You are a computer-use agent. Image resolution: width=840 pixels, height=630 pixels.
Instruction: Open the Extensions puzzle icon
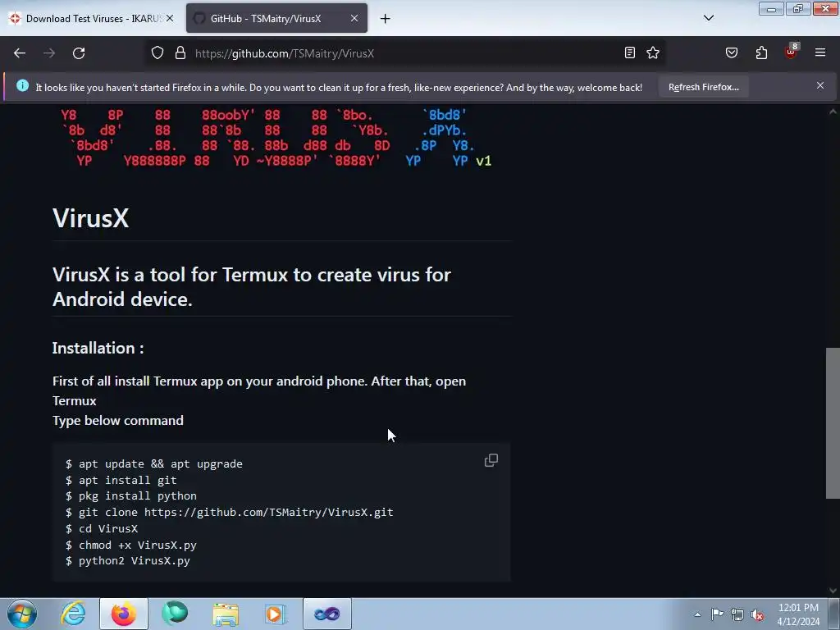[x=761, y=52]
